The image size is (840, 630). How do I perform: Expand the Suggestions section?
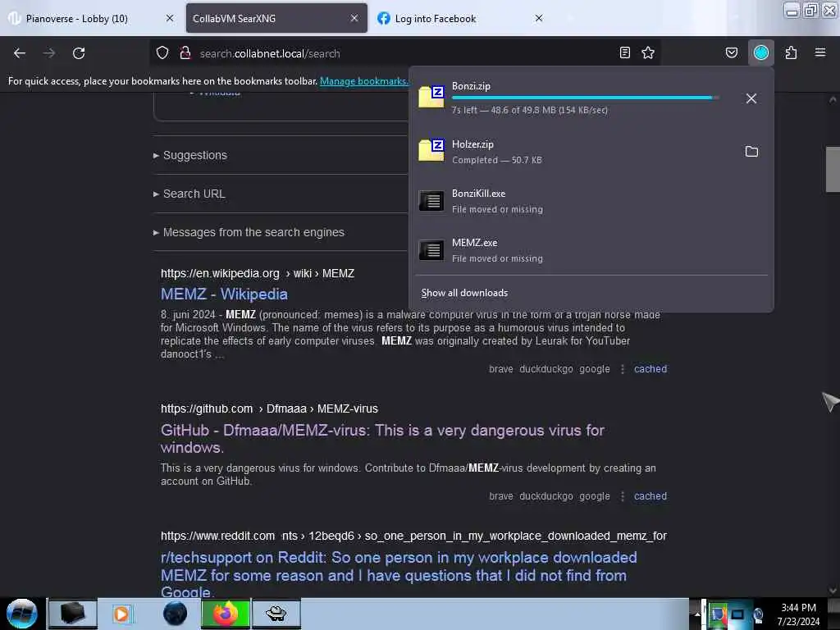click(x=190, y=155)
